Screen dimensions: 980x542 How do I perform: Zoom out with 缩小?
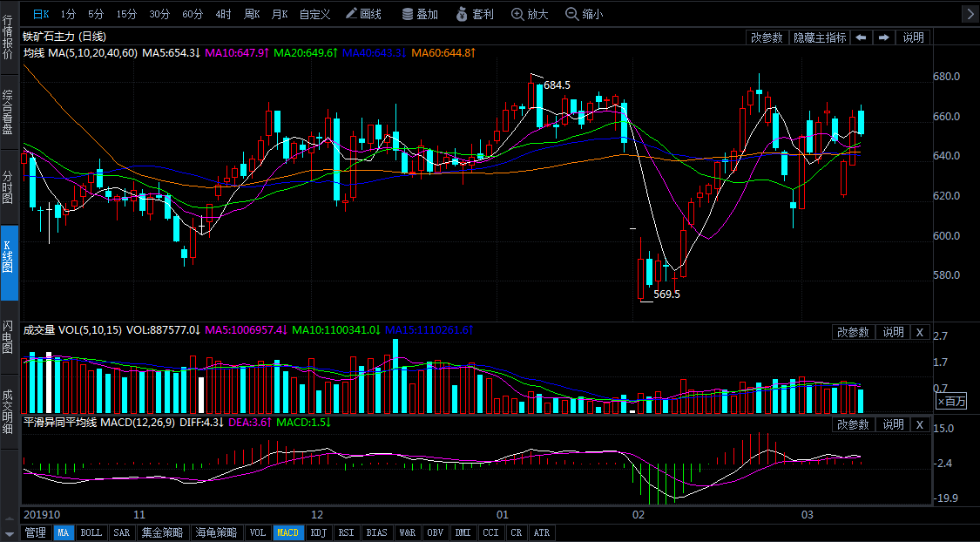[585, 14]
